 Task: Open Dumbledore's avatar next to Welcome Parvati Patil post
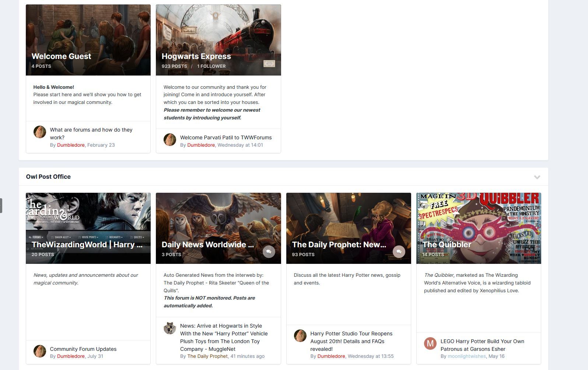170,140
